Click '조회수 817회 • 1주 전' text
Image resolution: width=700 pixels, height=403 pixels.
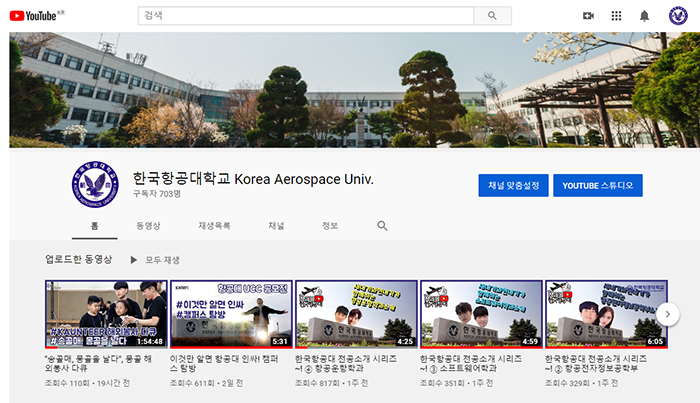point(332,383)
